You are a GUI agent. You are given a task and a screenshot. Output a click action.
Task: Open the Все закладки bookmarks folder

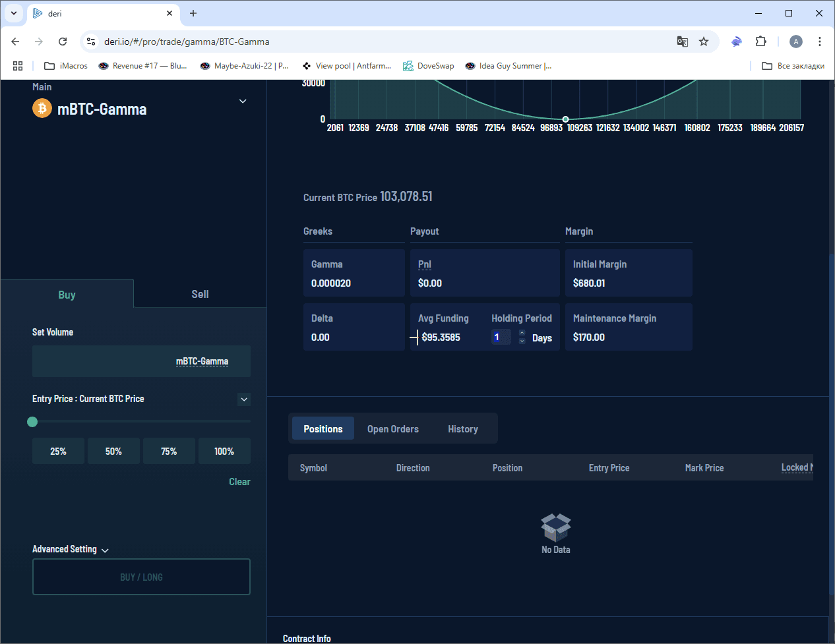tap(793, 66)
